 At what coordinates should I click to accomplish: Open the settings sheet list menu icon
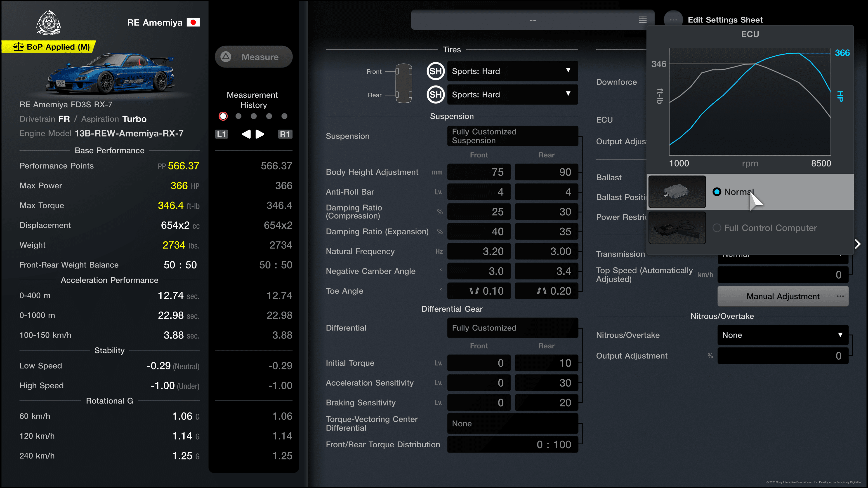[643, 20]
